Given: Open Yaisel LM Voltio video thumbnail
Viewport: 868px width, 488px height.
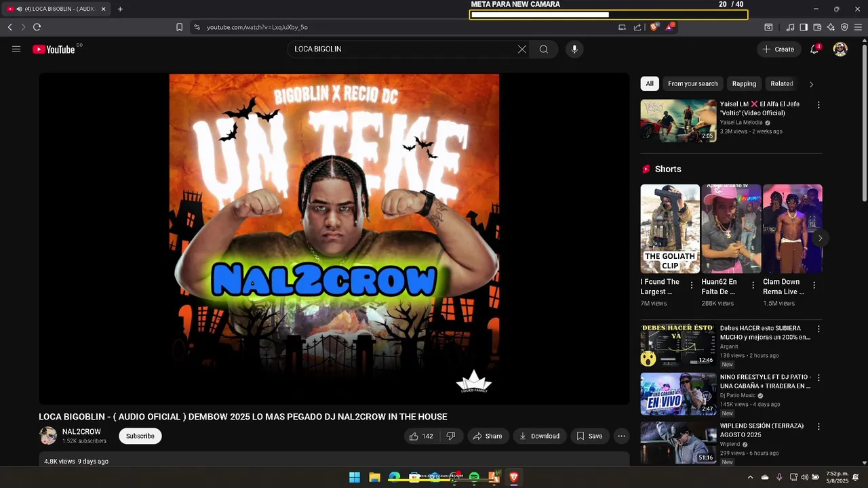Looking at the screenshot, I should (x=678, y=121).
